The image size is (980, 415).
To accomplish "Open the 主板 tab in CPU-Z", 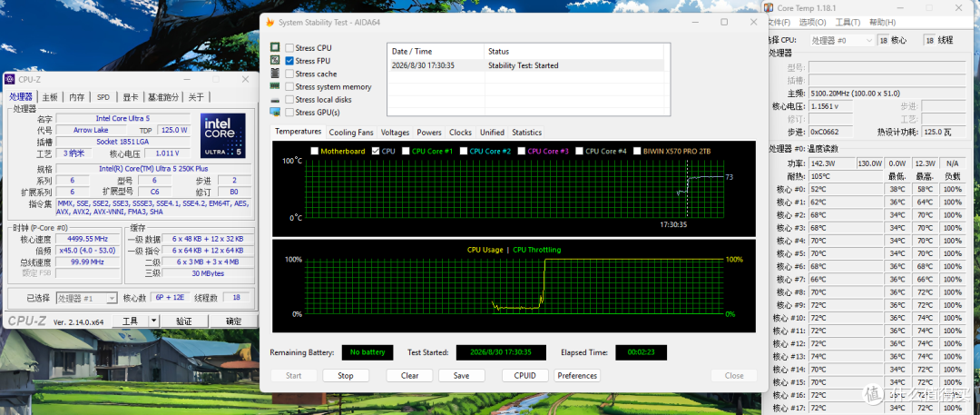I will tap(50, 97).
